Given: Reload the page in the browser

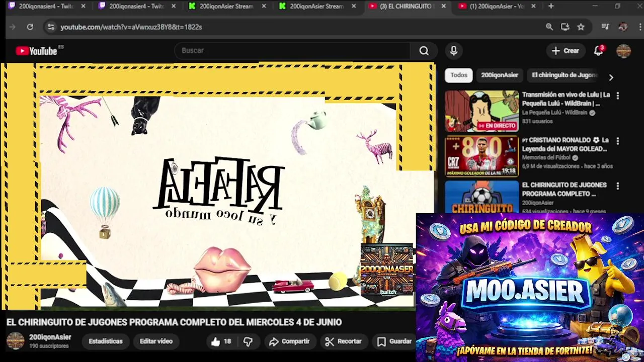Looking at the screenshot, I should 30,27.
